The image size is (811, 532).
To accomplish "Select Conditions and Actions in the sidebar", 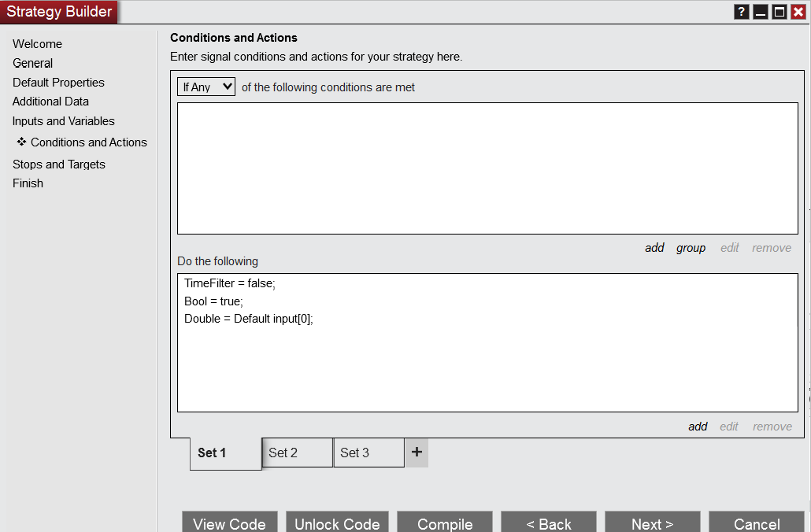I will (x=89, y=142).
